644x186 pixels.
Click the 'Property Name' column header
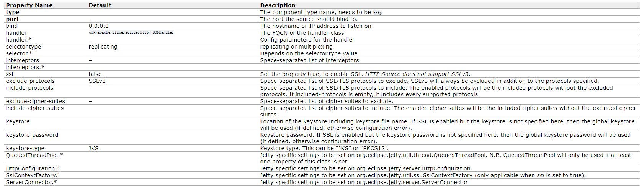(x=29, y=5)
